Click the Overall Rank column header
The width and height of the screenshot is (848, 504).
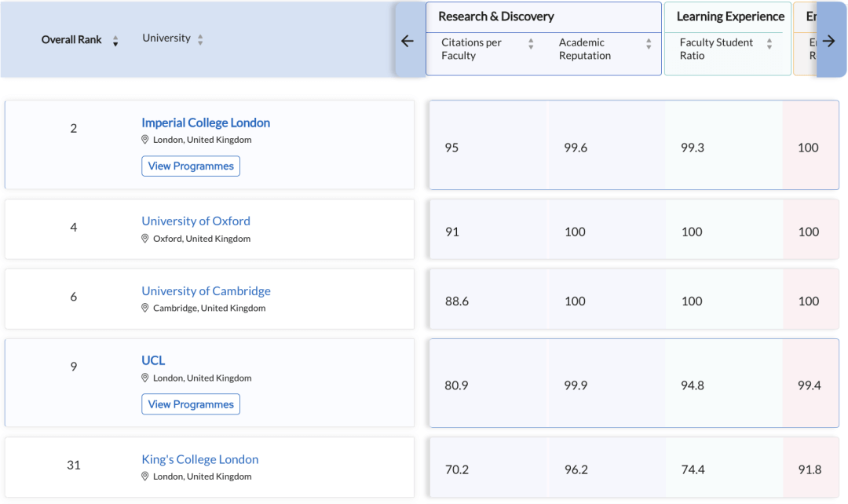[71, 39]
